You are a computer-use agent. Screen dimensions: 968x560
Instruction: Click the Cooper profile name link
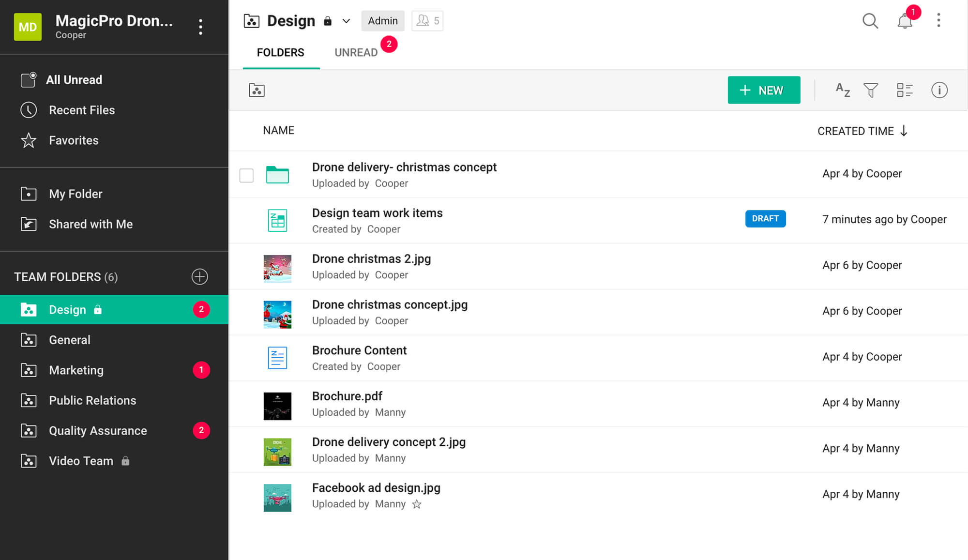tap(71, 35)
